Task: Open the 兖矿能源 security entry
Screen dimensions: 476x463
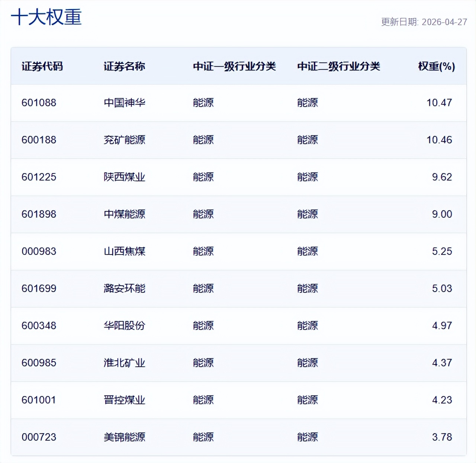Action: [124, 140]
